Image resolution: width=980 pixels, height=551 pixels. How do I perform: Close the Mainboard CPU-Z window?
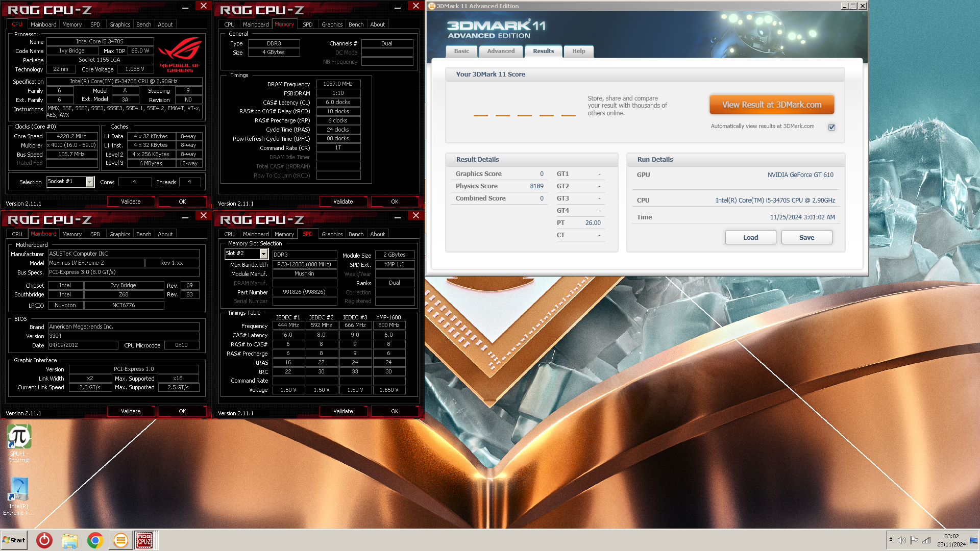coord(203,215)
